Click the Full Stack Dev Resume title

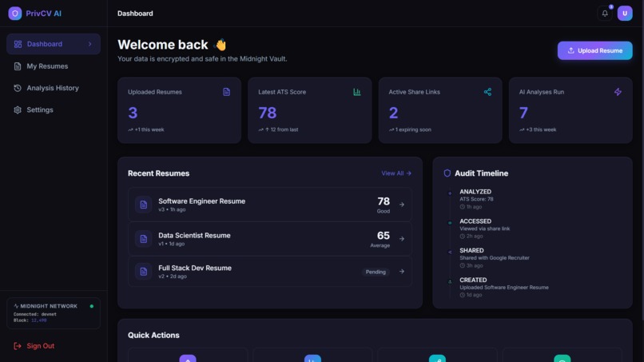195,268
